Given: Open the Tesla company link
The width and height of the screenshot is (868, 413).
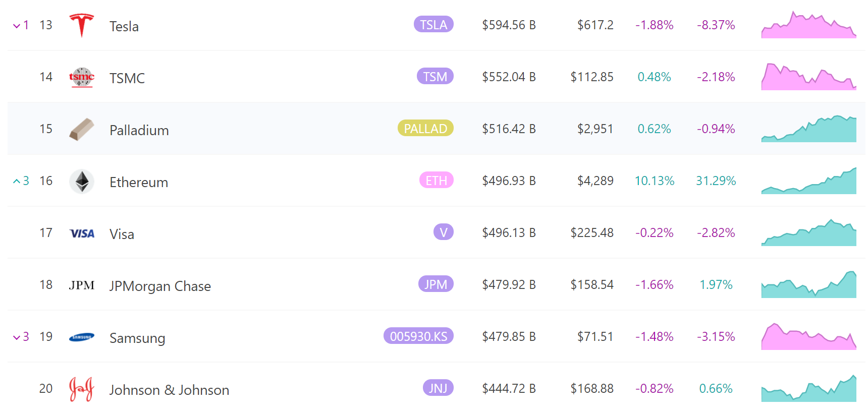Looking at the screenshot, I should click(x=124, y=26).
